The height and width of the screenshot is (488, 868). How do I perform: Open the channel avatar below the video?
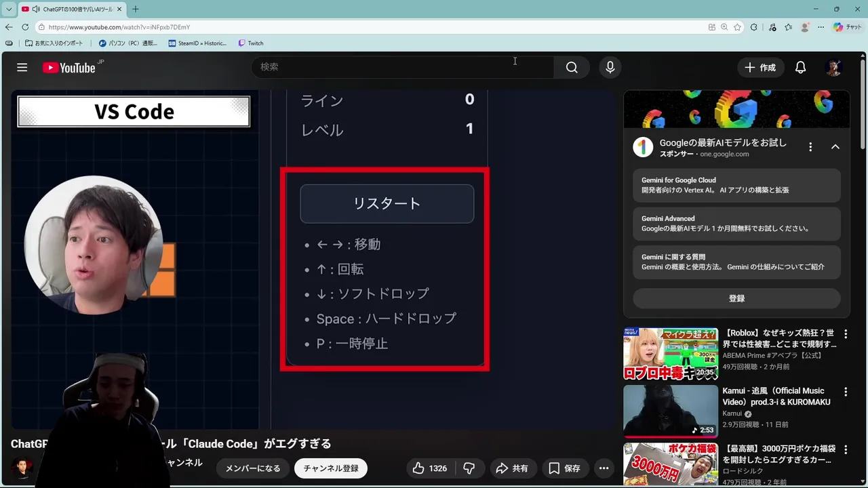(x=22, y=468)
